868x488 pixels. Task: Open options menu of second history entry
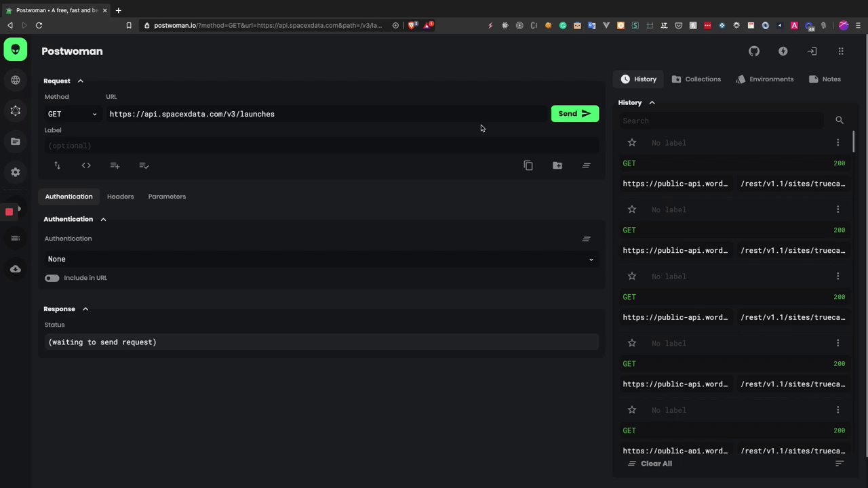pos(838,209)
